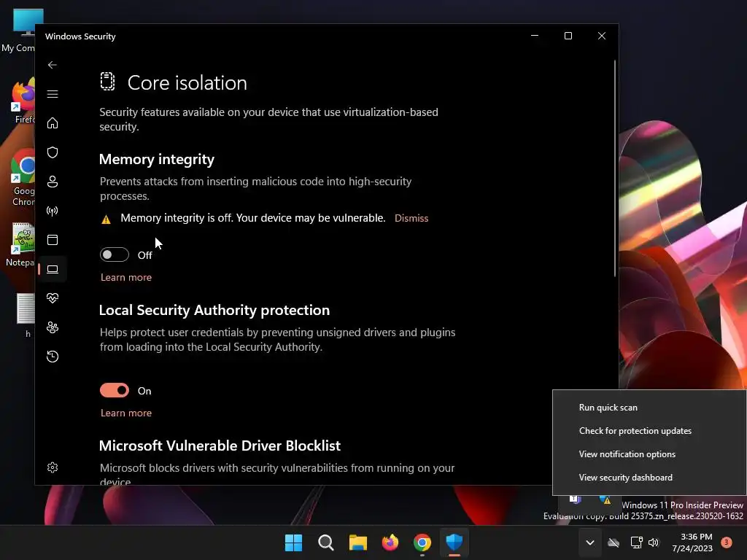Click the Windows Start button
This screenshot has width=747, height=560.
click(x=293, y=542)
